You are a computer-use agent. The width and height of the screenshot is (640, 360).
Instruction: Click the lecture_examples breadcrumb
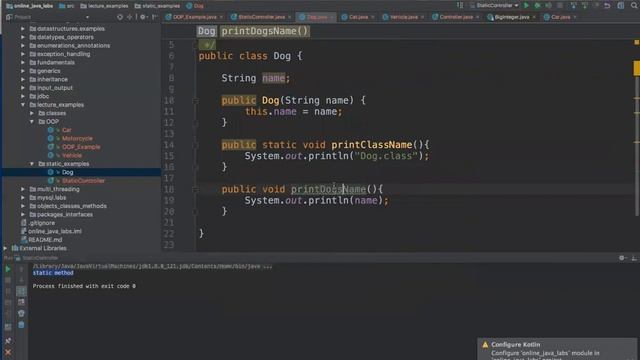(104, 6)
